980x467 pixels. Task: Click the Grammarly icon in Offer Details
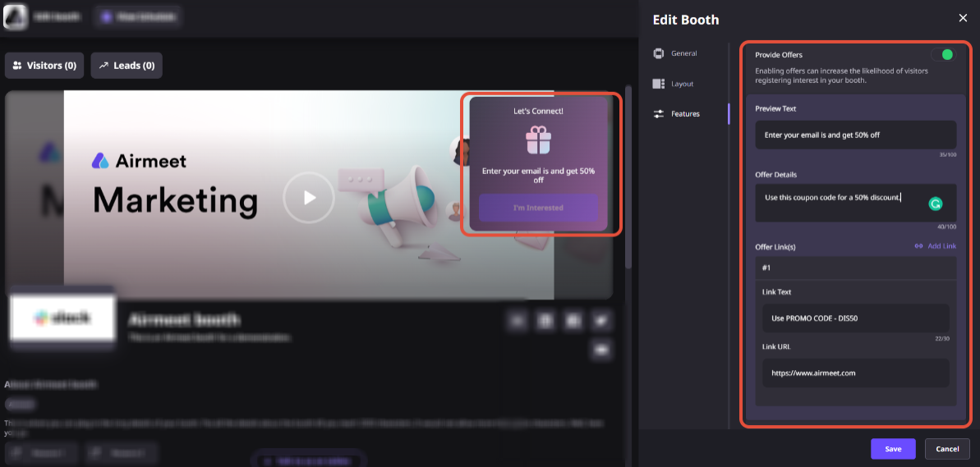tap(935, 204)
